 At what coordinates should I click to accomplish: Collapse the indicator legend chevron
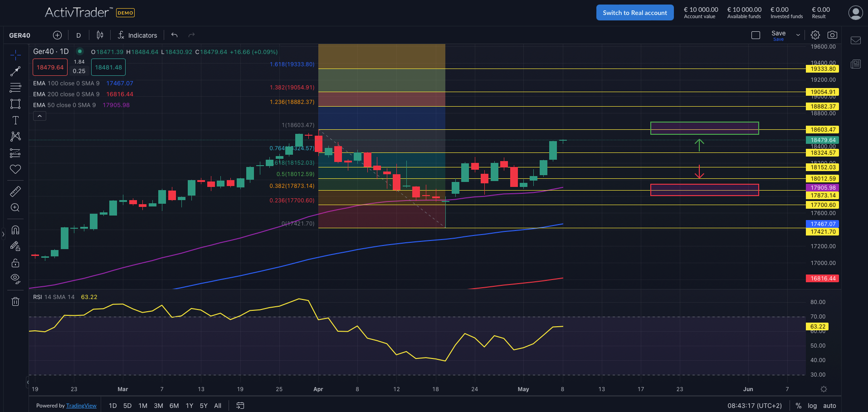tap(39, 116)
